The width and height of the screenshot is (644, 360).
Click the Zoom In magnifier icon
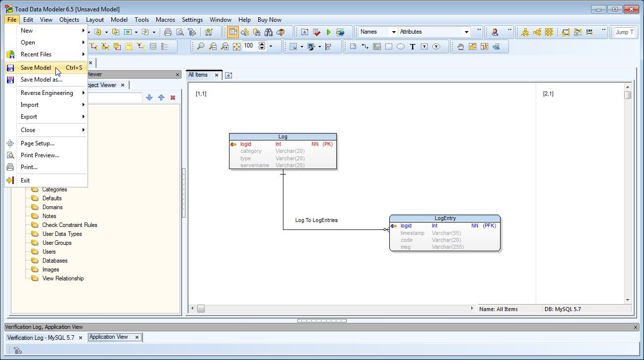[225, 46]
